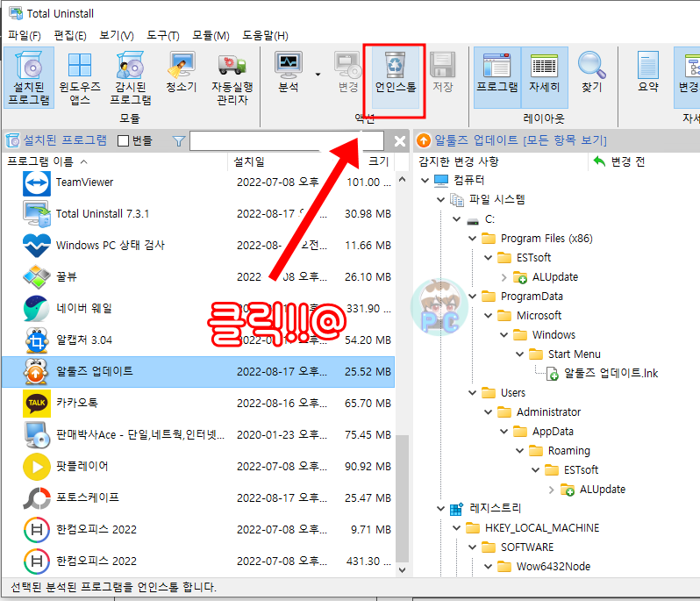Viewport: 700px width, 601px height.
Task: Select the 9.71 MB 한컴오피스 2022 row
Action: [x=198, y=530]
